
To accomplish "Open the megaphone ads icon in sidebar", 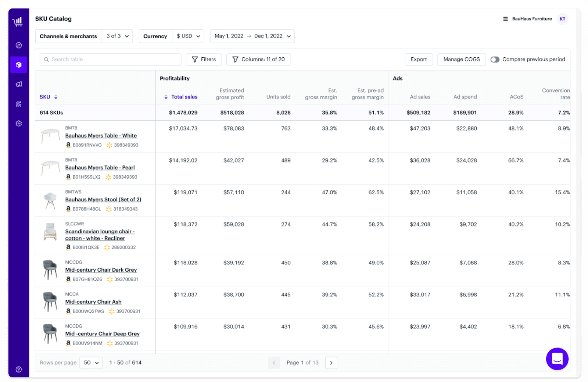I will [19, 85].
